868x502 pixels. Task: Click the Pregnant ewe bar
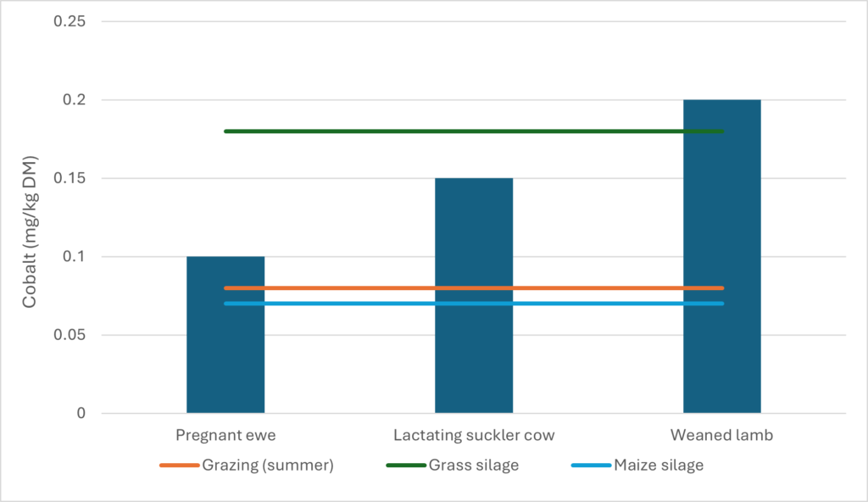225,356
